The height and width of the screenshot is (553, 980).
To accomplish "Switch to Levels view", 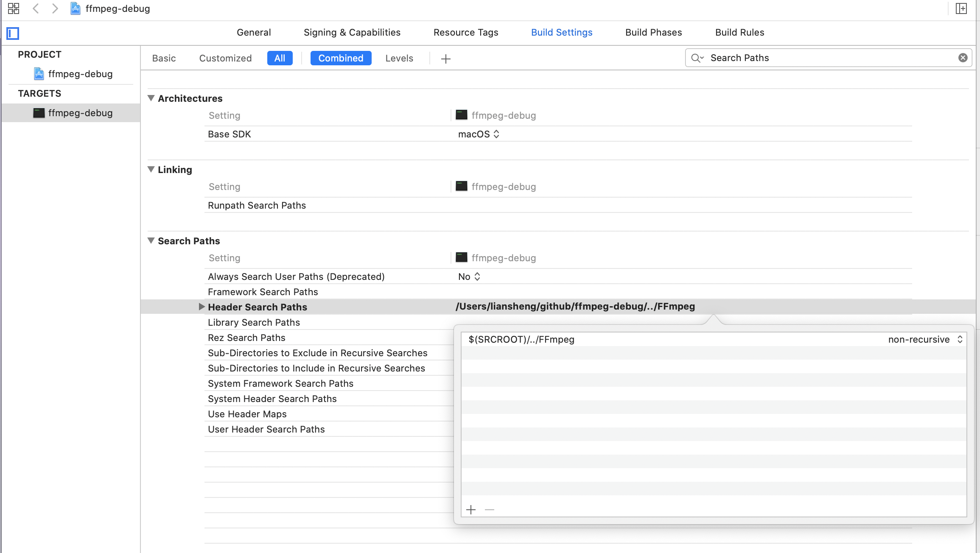I will tap(399, 58).
